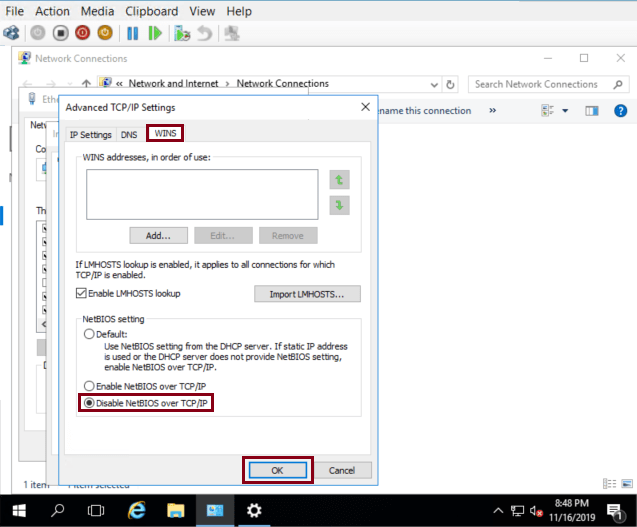Viewport: 637px width, 527px height.
Task: Select Enable NetBIOS over TCP/IP
Action: tap(89, 386)
